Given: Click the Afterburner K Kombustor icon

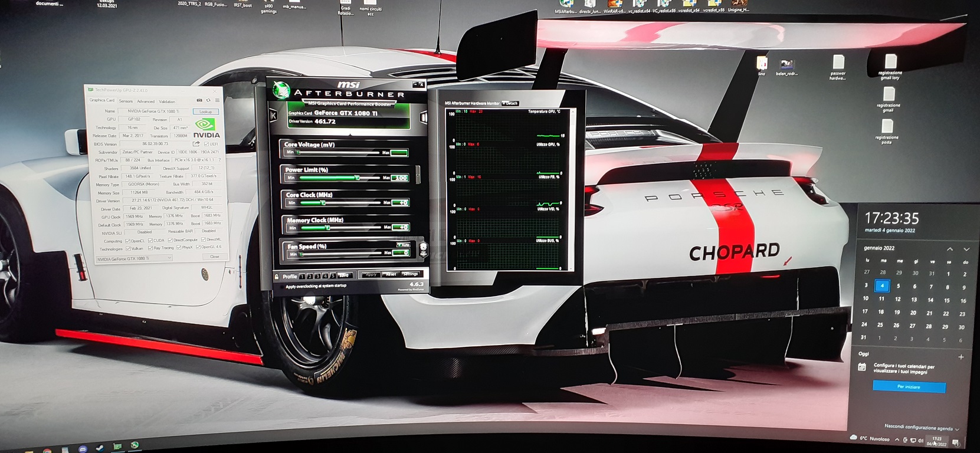Looking at the screenshot, I should click(x=273, y=116).
